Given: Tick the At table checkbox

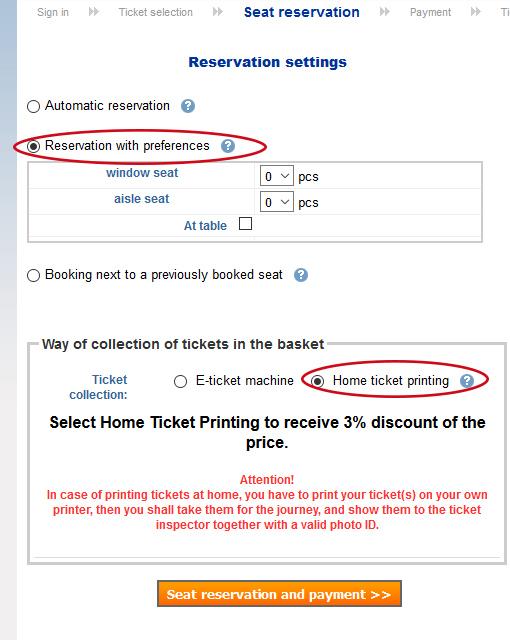Looking at the screenshot, I should pyautogui.click(x=245, y=224).
